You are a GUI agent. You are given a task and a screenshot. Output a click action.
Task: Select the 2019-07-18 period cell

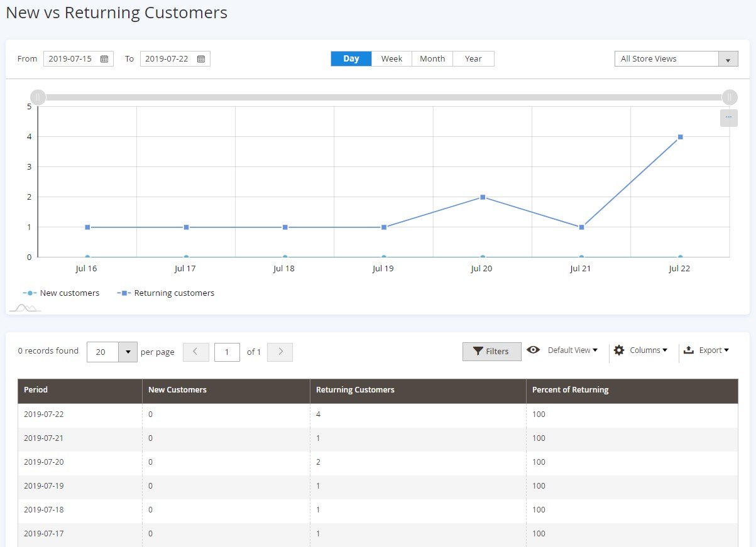80,510
